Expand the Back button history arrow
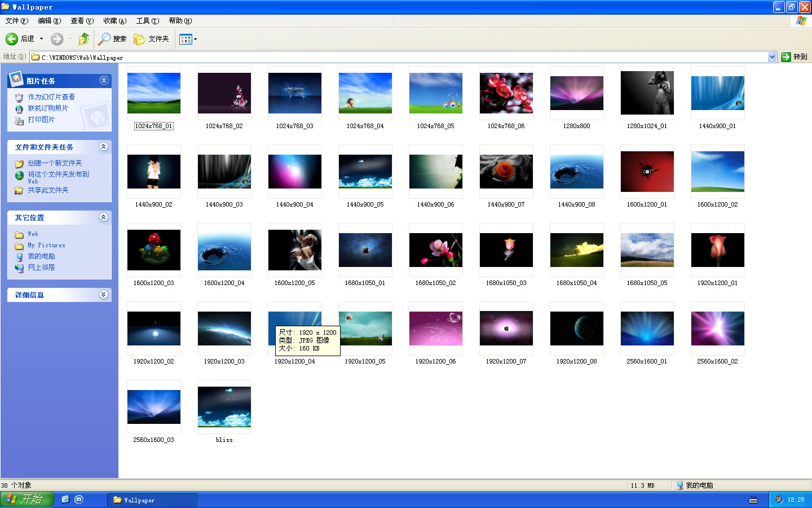The image size is (812, 508). 41,39
